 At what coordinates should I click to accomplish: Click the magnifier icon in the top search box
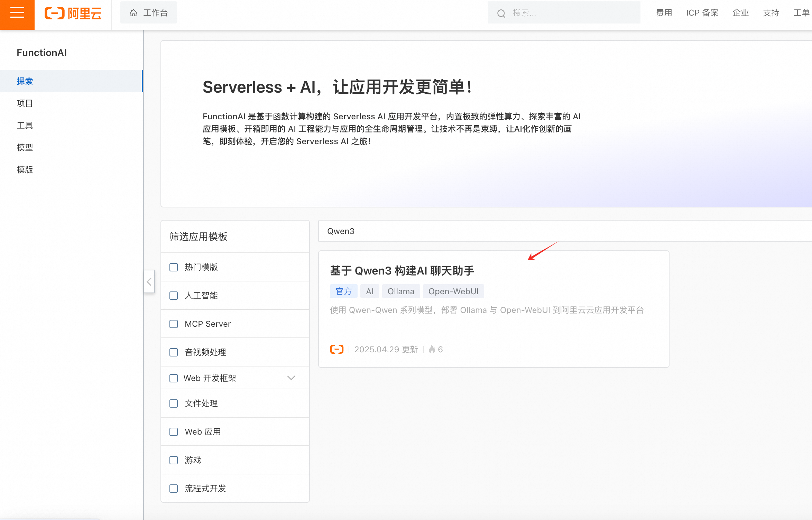point(501,13)
